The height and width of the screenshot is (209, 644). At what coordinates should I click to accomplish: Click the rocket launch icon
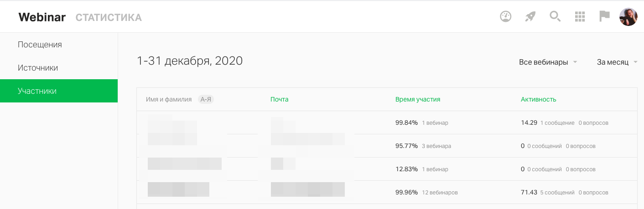[x=530, y=17]
